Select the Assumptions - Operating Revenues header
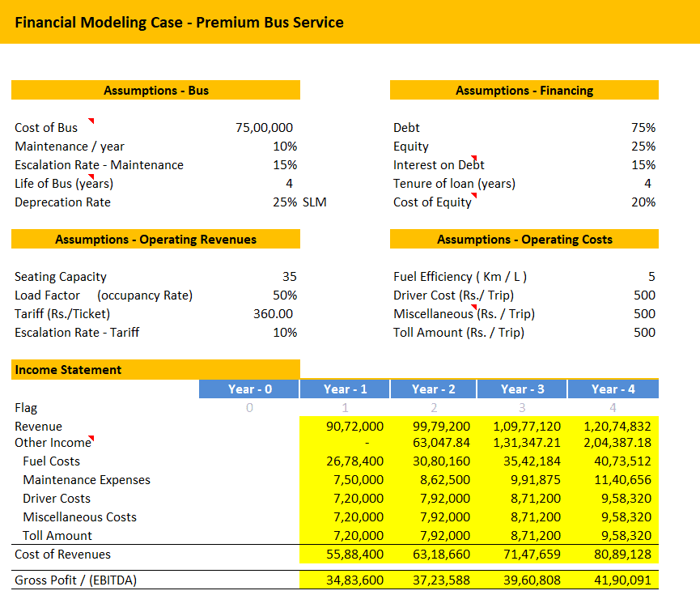 [x=155, y=240]
